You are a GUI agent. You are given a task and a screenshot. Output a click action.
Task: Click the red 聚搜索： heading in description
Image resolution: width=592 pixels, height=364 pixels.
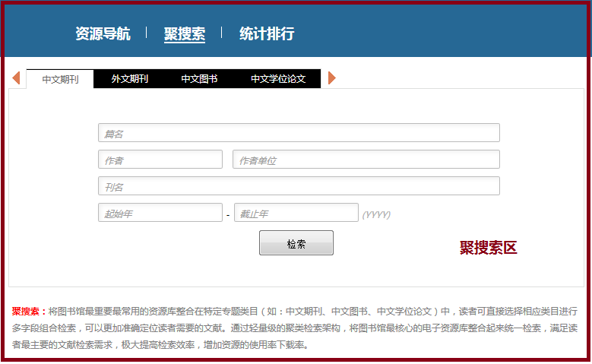coord(30,312)
